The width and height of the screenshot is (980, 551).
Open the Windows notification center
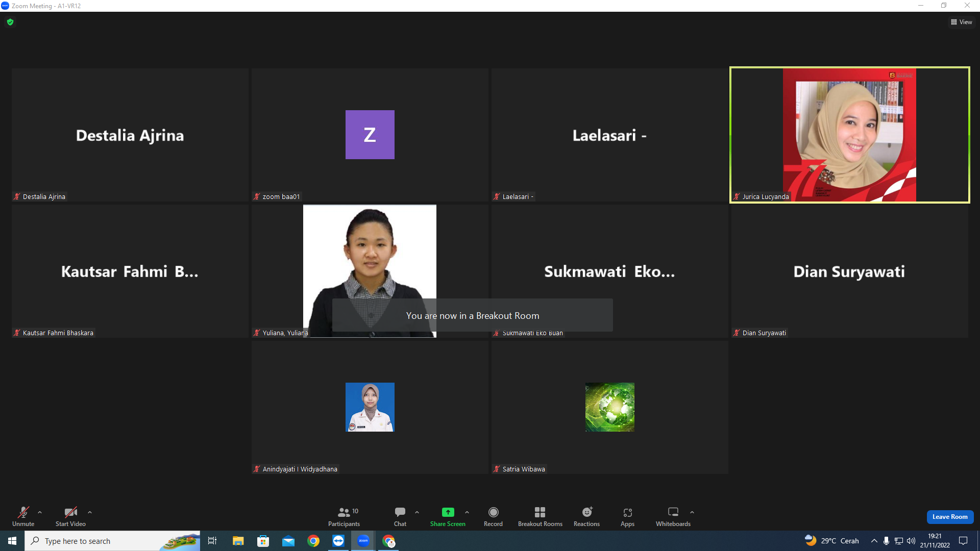[963, 541]
